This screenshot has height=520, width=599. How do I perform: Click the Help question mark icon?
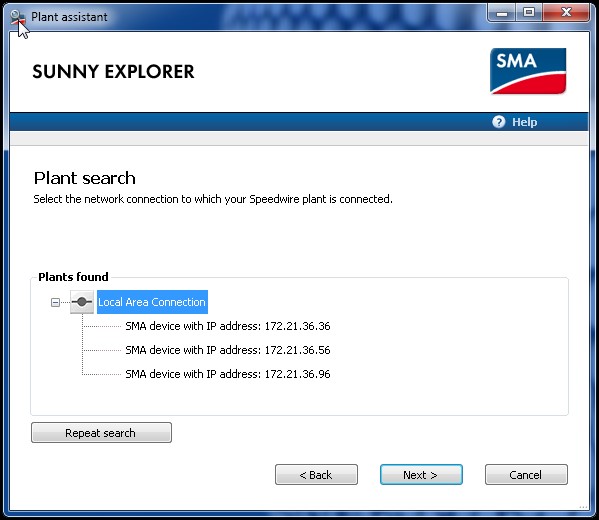pyautogui.click(x=498, y=122)
